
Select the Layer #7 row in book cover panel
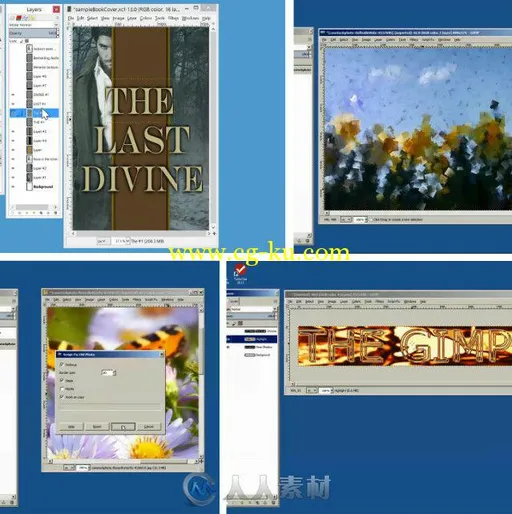(34, 85)
